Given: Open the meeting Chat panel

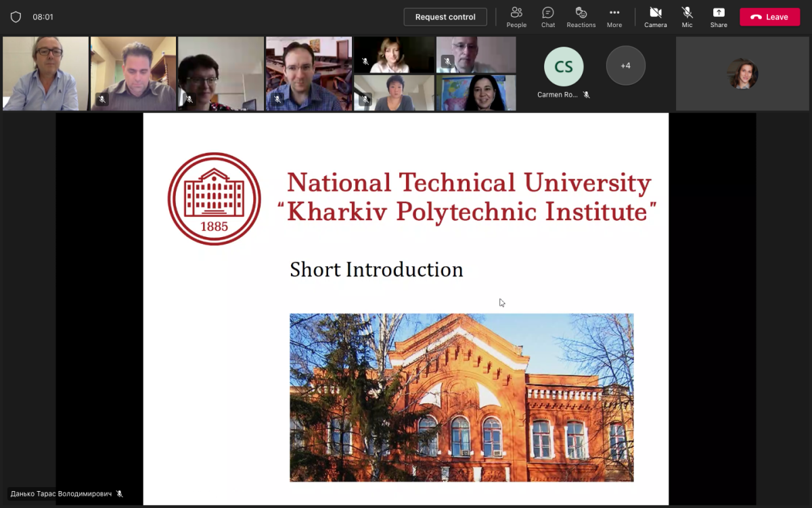Looking at the screenshot, I should point(548,17).
